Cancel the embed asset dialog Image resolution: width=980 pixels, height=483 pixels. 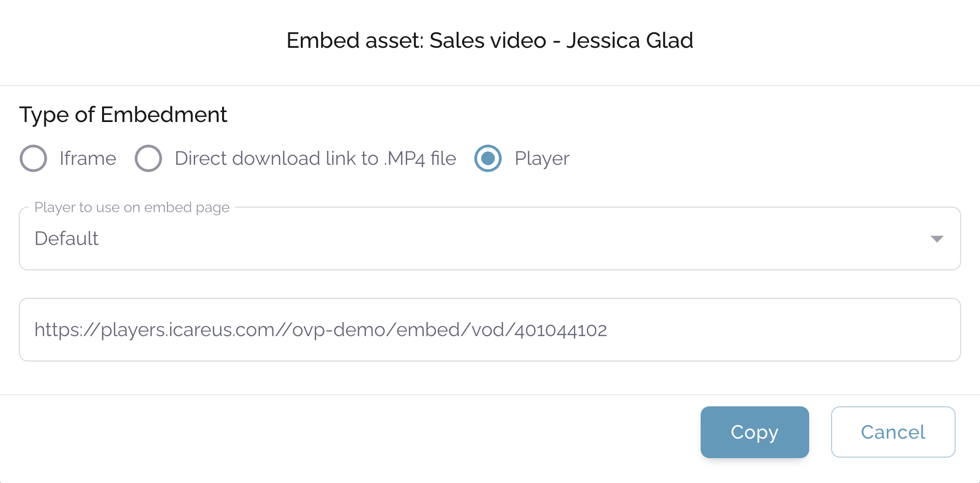(893, 432)
